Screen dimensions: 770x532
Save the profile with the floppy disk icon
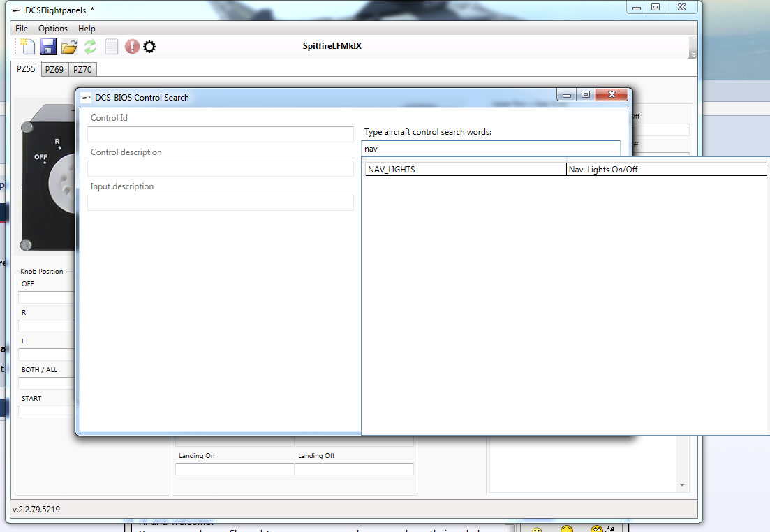pos(49,47)
